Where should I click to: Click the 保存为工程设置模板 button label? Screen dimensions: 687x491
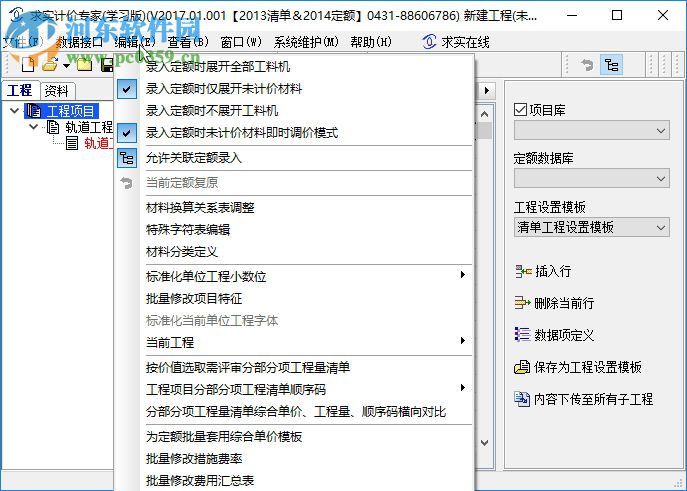tap(588, 367)
